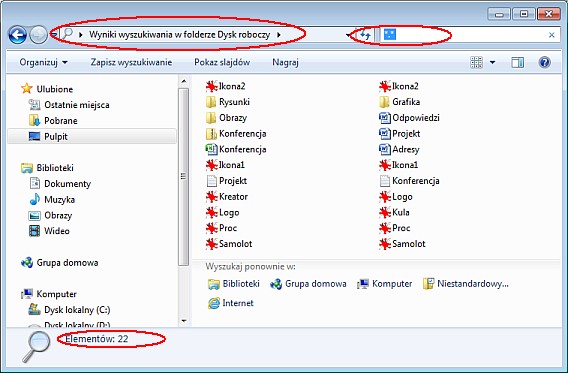Open Ostatnie miejsca in favorites
Screen dimensions: 568x373
point(69,105)
